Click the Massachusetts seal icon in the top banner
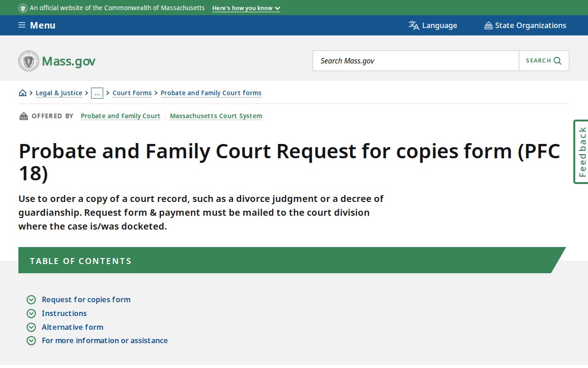This screenshot has width=588, height=368. [x=23, y=8]
